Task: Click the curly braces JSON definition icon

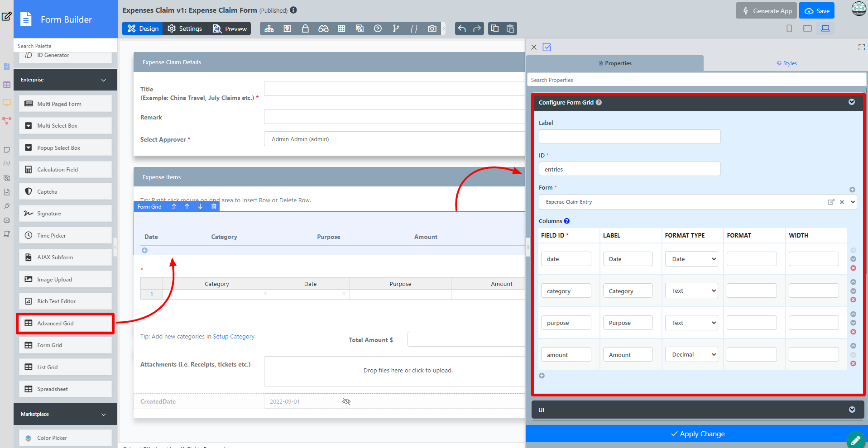Action: point(414,29)
